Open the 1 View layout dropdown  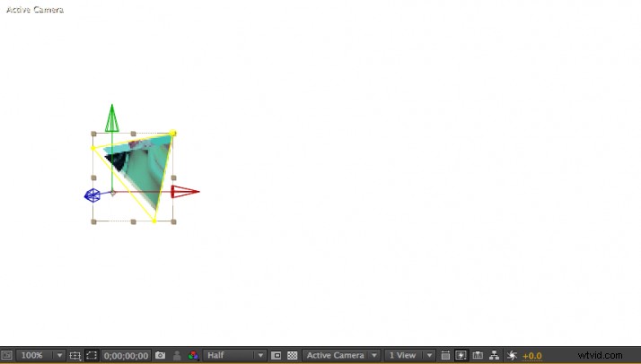[x=409, y=355]
